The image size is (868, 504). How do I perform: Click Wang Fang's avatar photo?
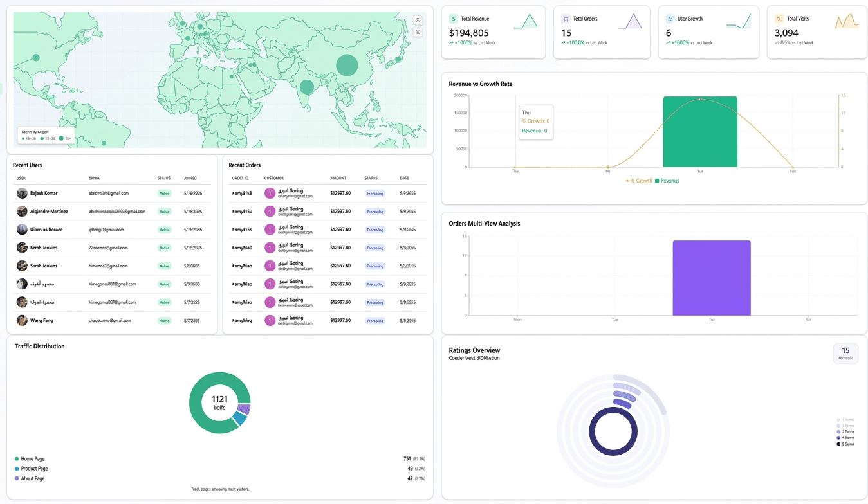(22, 320)
